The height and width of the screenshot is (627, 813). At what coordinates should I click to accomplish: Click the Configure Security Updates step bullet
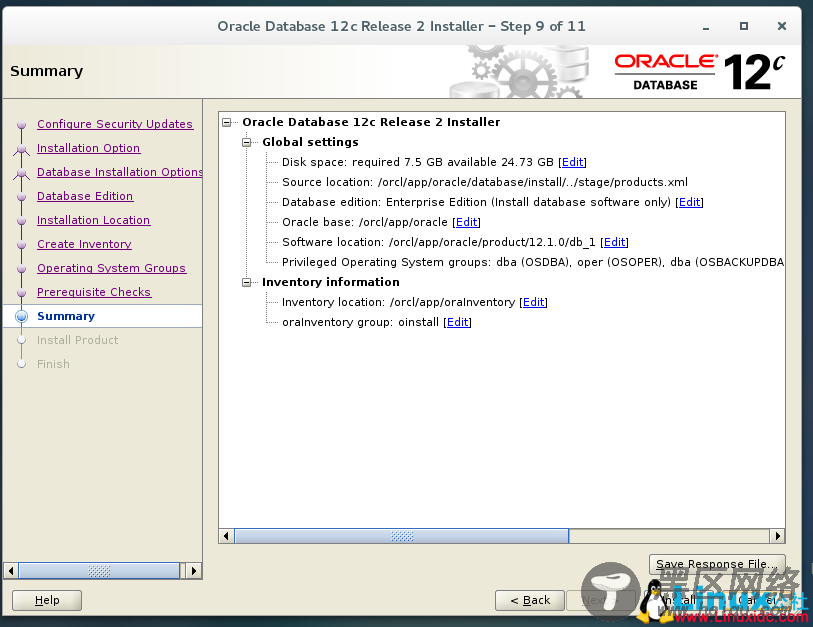click(x=21, y=124)
